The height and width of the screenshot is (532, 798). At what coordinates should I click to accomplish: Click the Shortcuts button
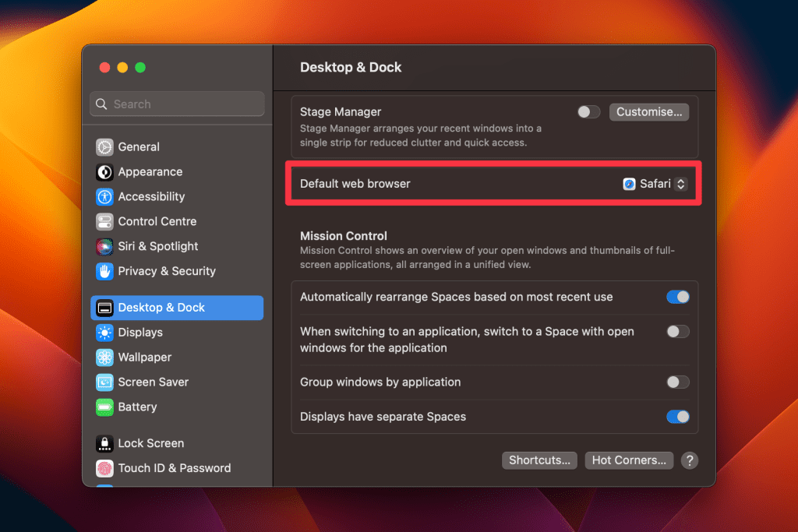(x=540, y=460)
